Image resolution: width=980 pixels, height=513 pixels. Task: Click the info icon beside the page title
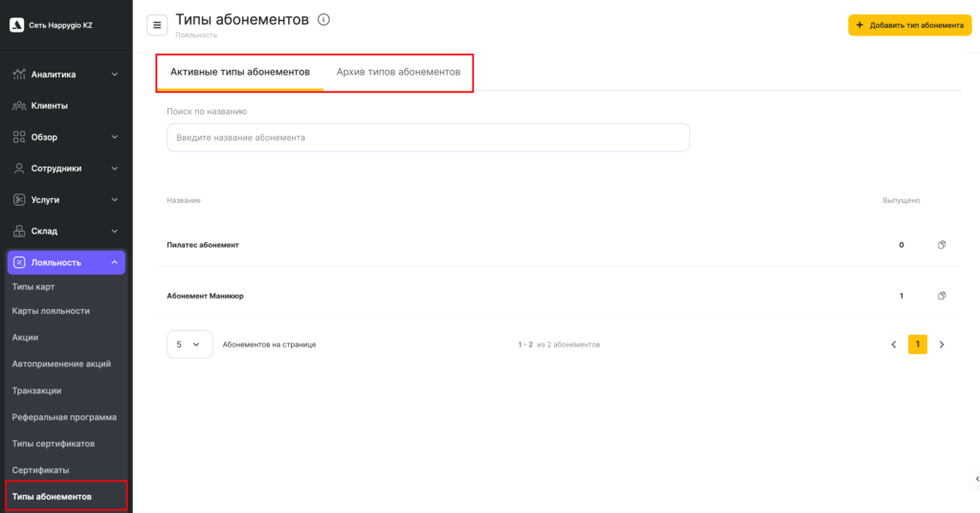click(323, 19)
